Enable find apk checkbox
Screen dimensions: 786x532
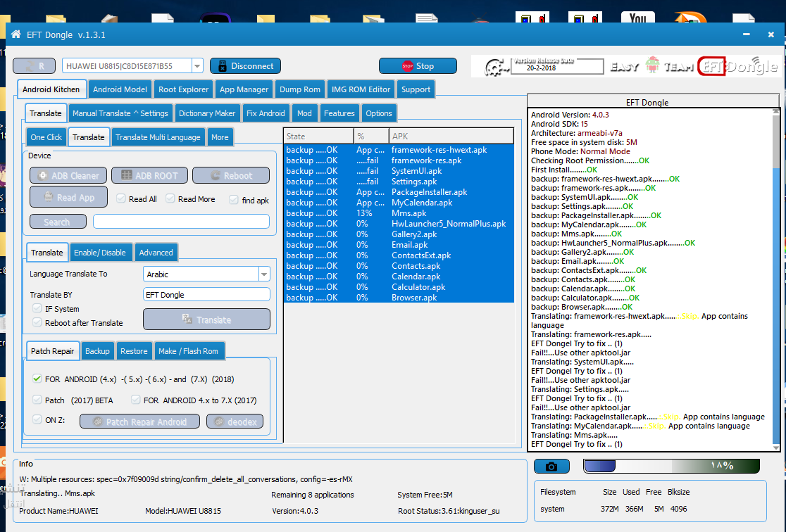point(234,199)
